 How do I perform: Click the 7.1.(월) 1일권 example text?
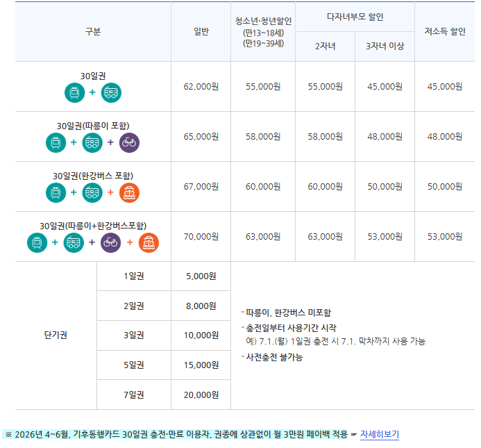336,341
